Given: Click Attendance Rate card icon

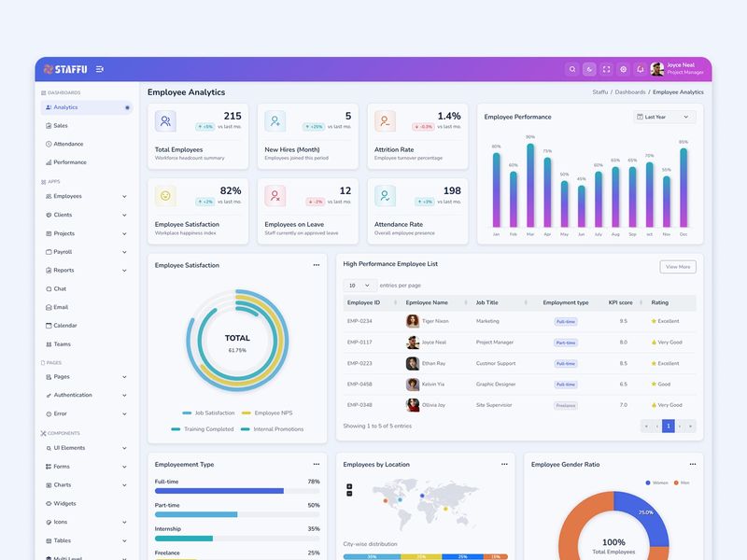Looking at the screenshot, I should (385, 196).
